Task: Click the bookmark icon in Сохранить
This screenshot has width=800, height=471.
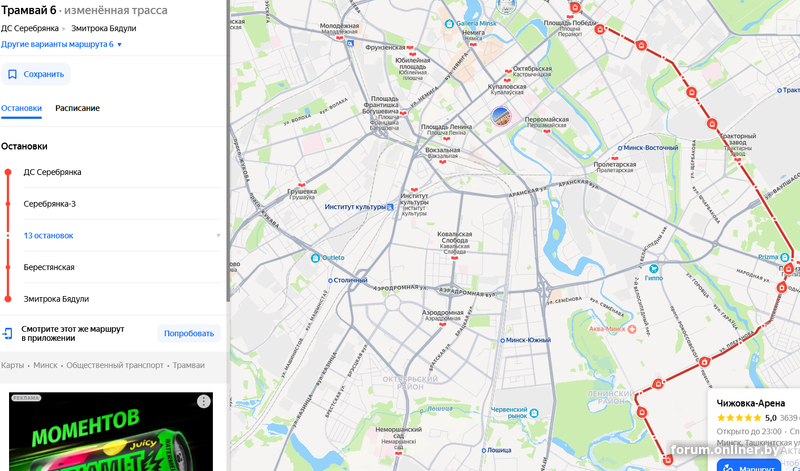Action: pyautogui.click(x=12, y=75)
